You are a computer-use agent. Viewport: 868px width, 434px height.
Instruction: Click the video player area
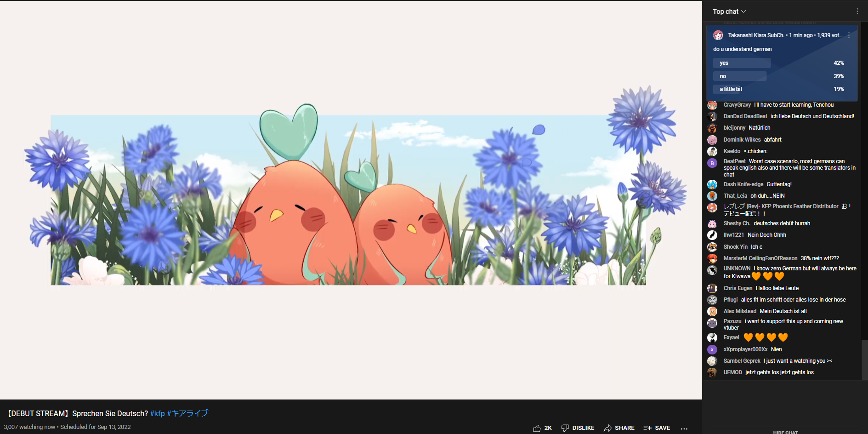351,200
